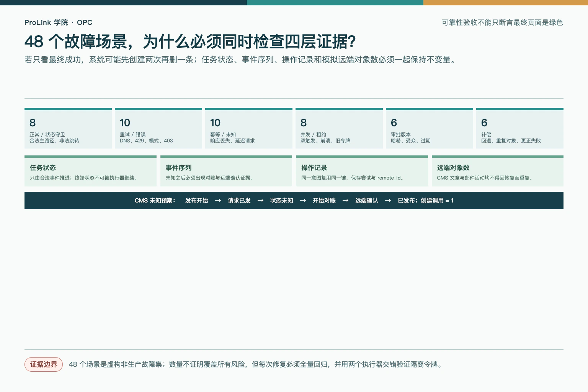Select the title '48 个故障场景，为什么必须同时检查四层证据?'
This screenshot has width=588, height=392.
(190, 42)
